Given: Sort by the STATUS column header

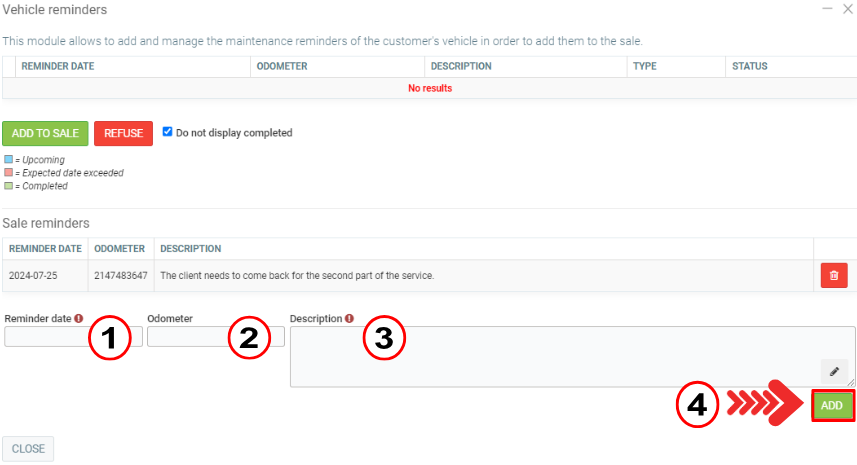Looking at the screenshot, I should (749, 67).
